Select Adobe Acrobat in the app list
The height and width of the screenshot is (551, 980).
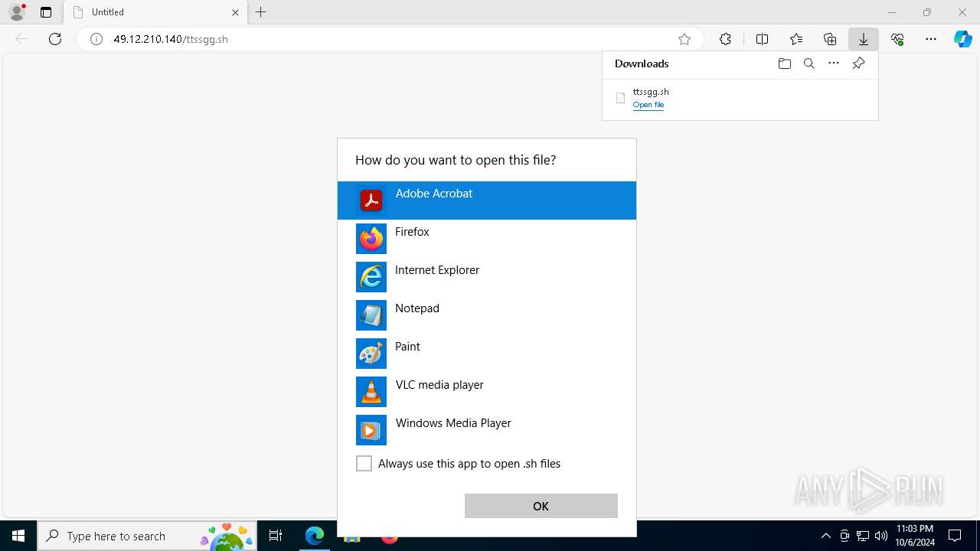(486, 201)
